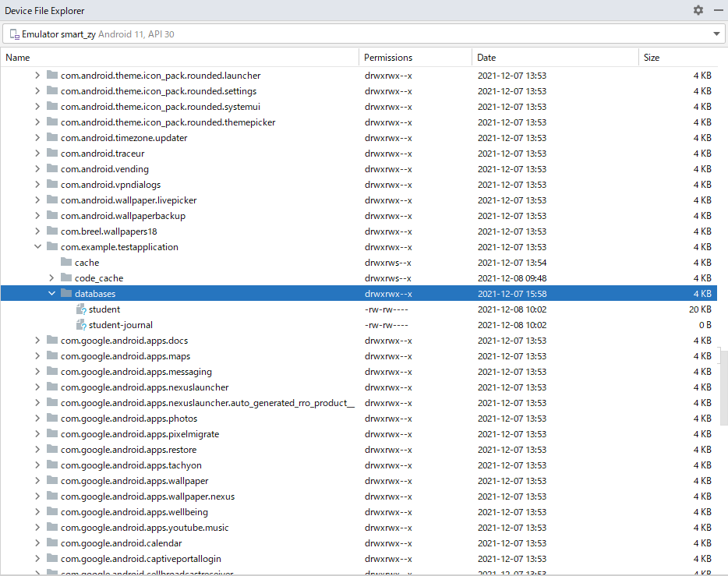
Task: Select com.google.android.apps.wallpaper row name
Action: (135, 481)
